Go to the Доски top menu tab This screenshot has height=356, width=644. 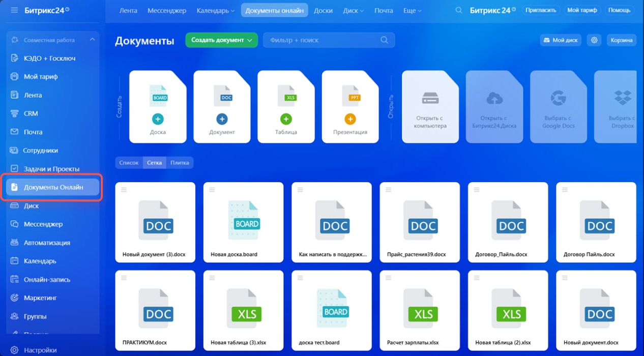(324, 10)
